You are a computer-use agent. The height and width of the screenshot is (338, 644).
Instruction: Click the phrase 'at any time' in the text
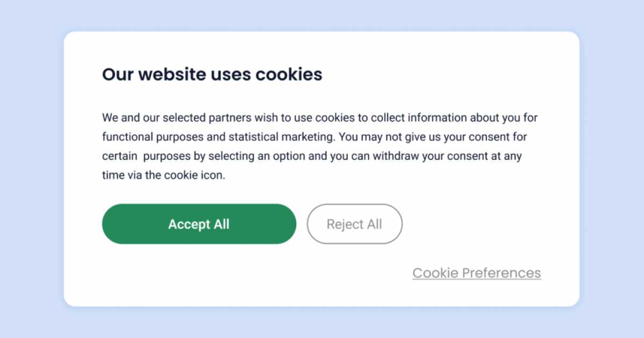click(x=510, y=156)
